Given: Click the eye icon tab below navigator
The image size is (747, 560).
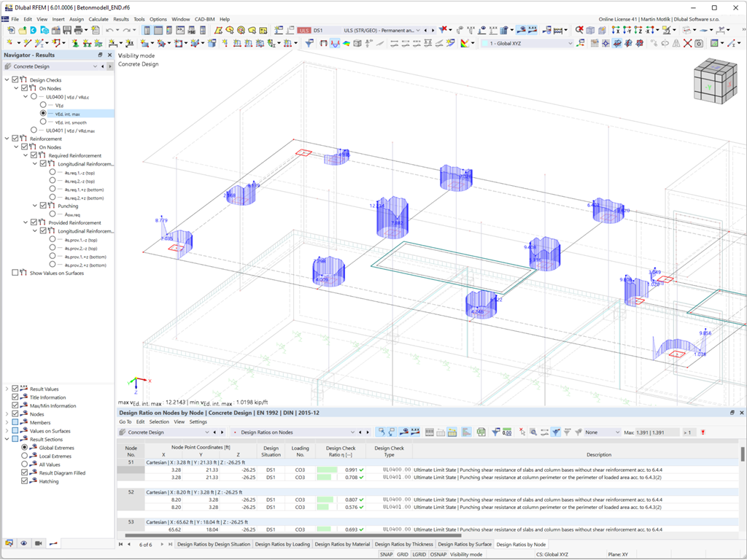Looking at the screenshot, I should 23,543.
